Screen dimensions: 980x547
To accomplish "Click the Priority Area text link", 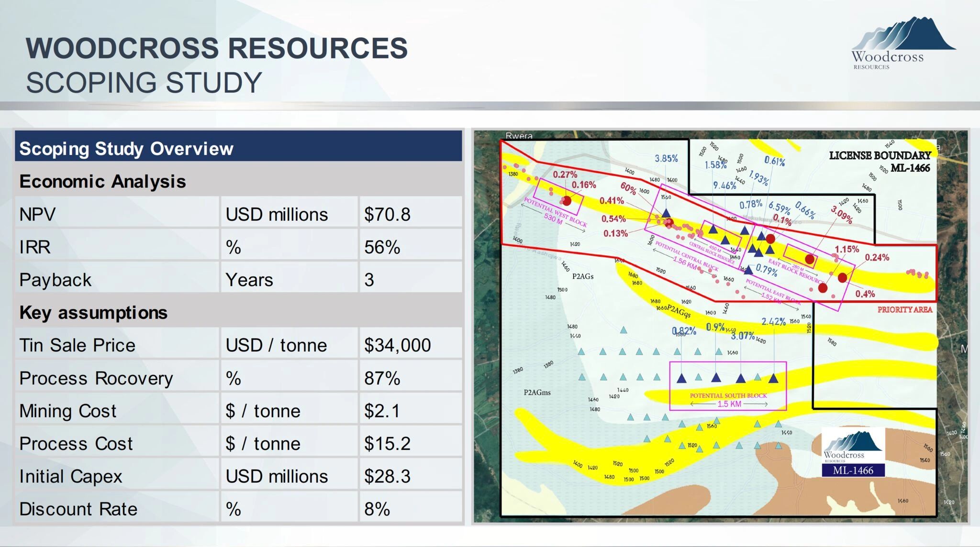I will coord(905,309).
